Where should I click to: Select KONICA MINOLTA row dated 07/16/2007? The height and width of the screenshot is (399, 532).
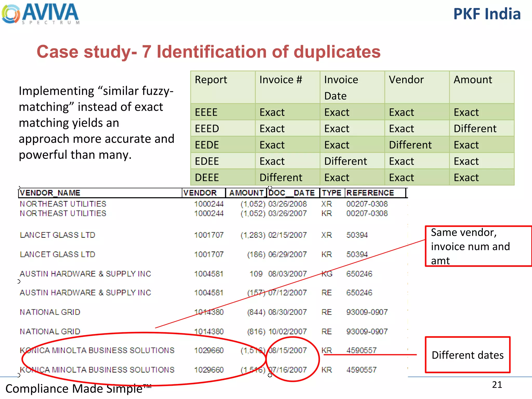click(x=198, y=370)
